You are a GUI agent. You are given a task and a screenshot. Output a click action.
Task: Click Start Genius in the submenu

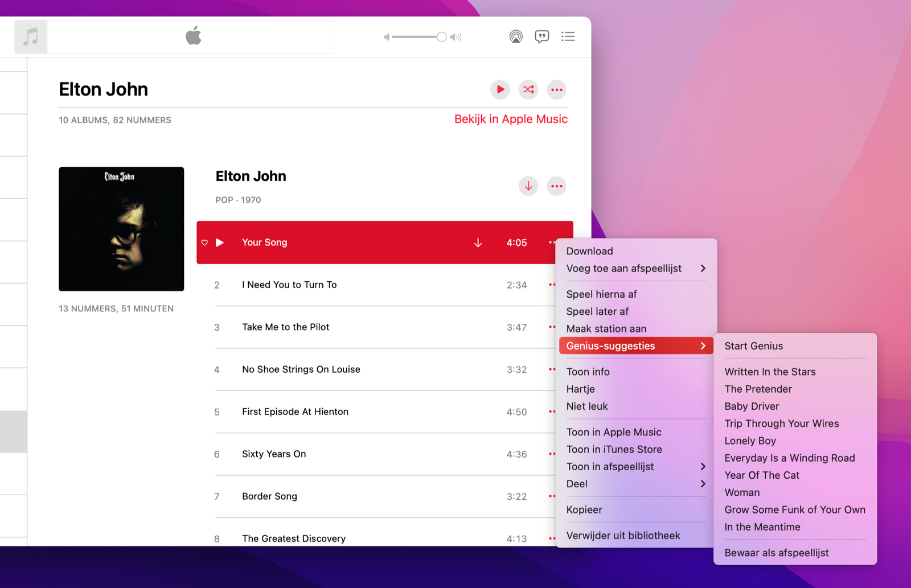[795, 346]
